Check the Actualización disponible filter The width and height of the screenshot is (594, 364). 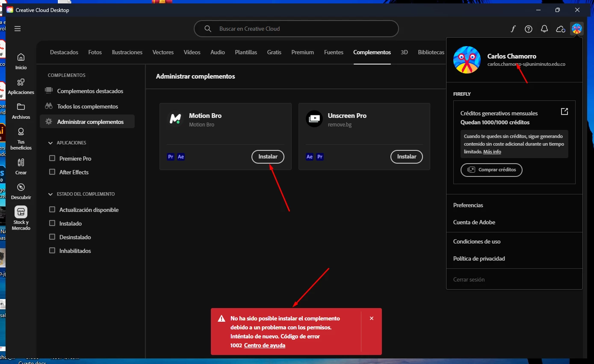[52, 210]
